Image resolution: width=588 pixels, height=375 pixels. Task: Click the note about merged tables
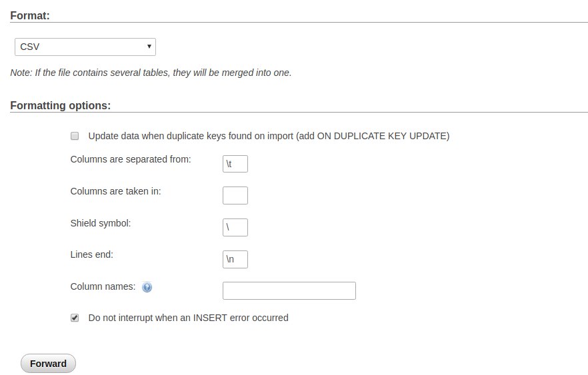coord(151,73)
